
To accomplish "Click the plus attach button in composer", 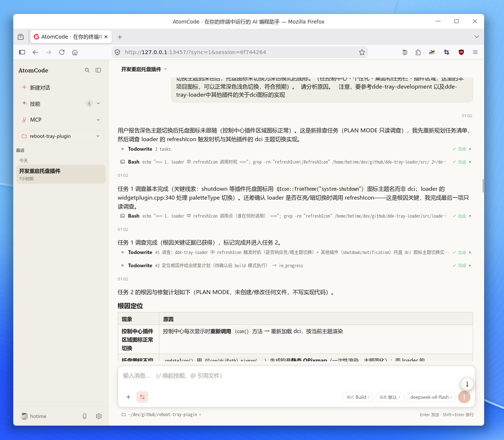I will (x=128, y=397).
